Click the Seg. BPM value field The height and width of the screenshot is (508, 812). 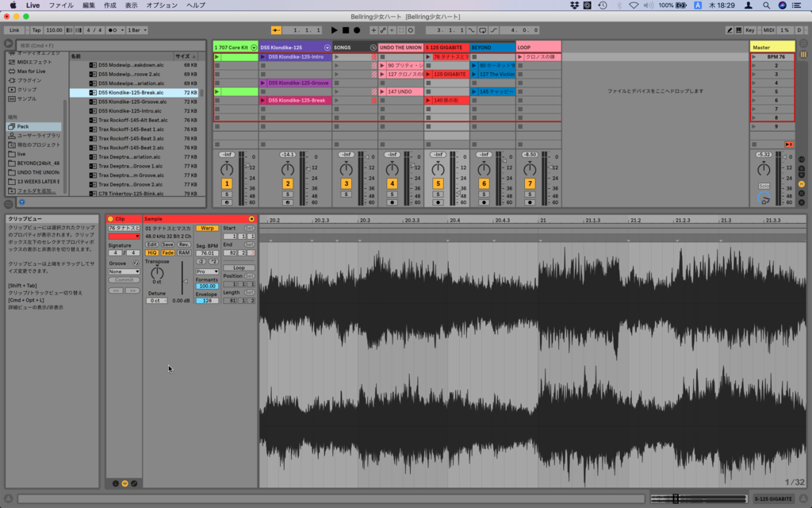point(207,253)
